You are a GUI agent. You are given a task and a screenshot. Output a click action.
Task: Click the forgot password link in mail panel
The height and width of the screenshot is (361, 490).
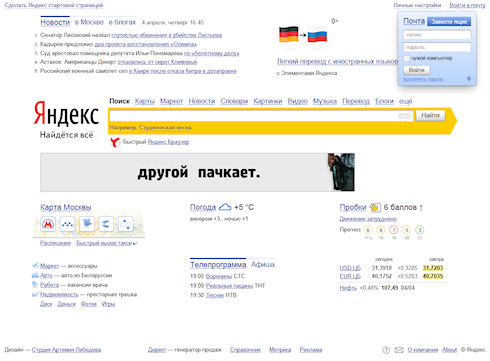pos(423,79)
